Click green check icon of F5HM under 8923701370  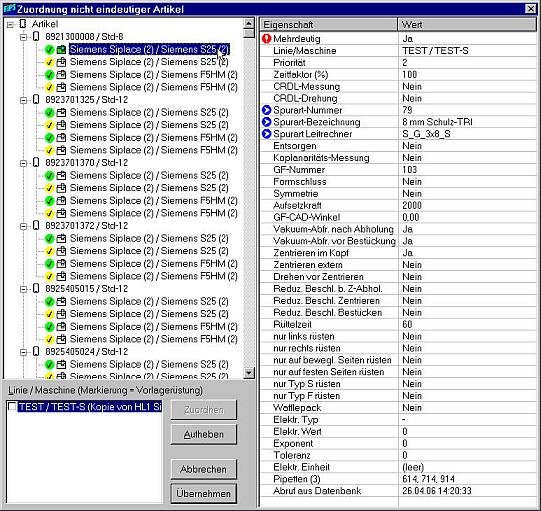50,200
